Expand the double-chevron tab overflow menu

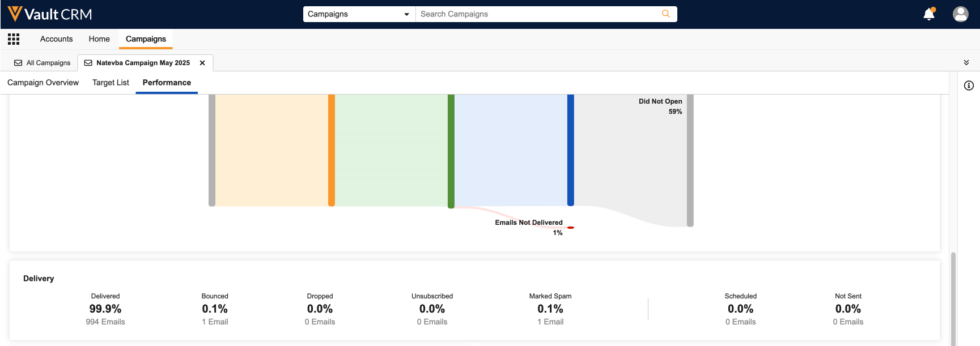coord(966,62)
